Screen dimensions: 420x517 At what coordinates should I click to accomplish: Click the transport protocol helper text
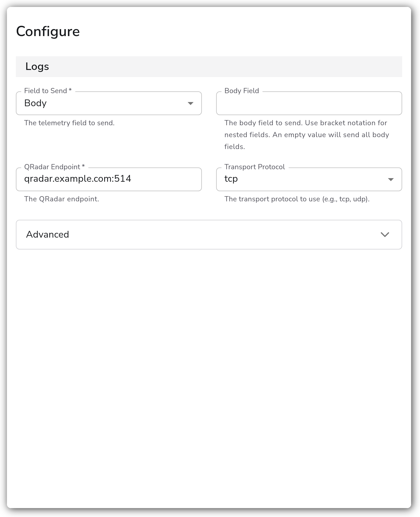click(297, 199)
